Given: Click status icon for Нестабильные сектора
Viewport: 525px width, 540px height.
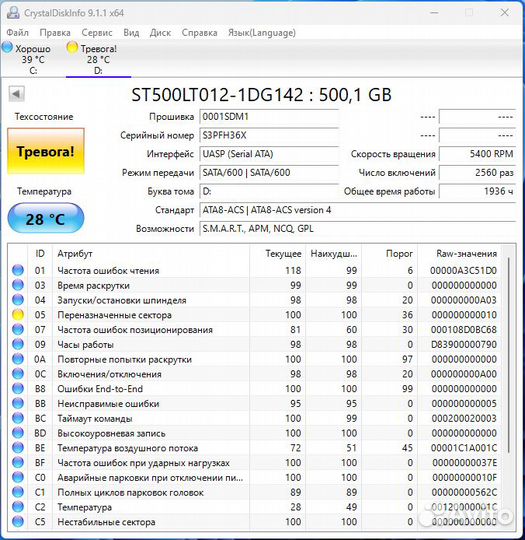Looking at the screenshot, I should pyautogui.click(x=18, y=522).
